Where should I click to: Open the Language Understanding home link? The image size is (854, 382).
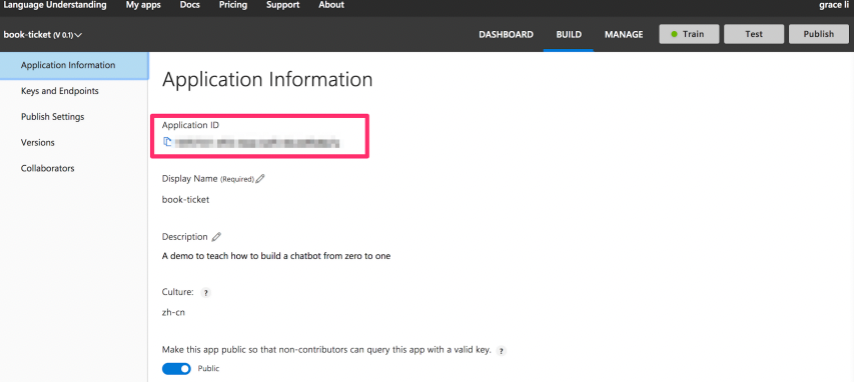pos(55,5)
